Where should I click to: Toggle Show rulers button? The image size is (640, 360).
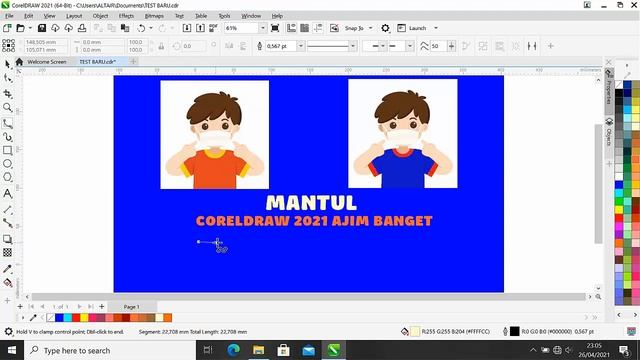(291, 28)
